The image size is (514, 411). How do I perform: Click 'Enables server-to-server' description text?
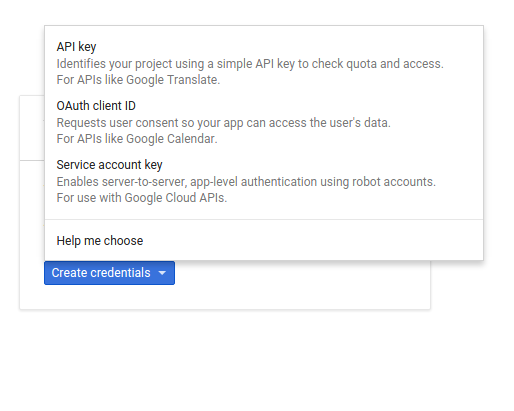click(246, 182)
